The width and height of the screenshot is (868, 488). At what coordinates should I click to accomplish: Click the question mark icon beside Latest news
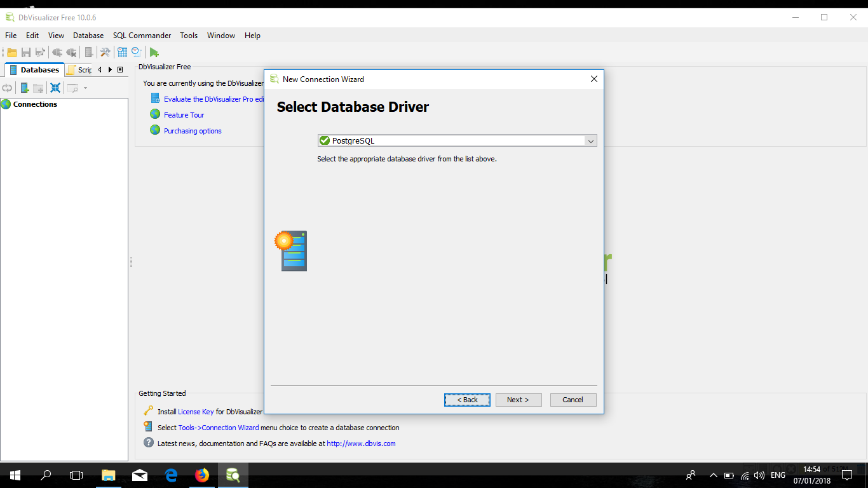(x=148, y=443)
